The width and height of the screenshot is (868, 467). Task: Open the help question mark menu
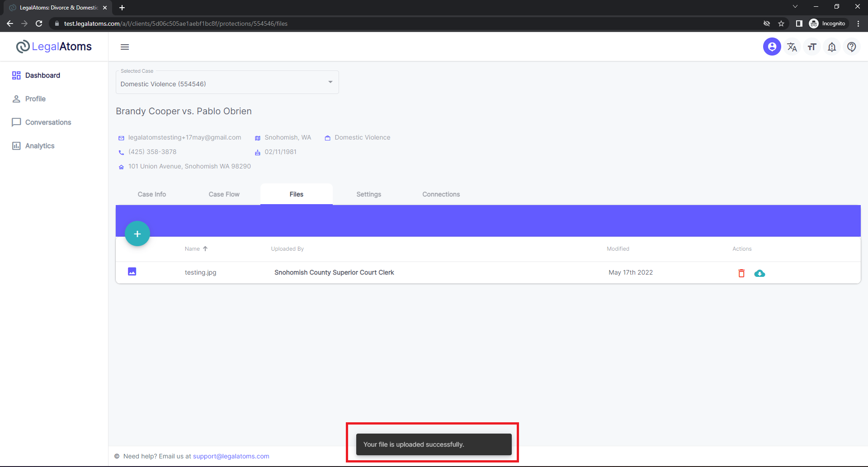pyautogui.click(x=852, y=47)
